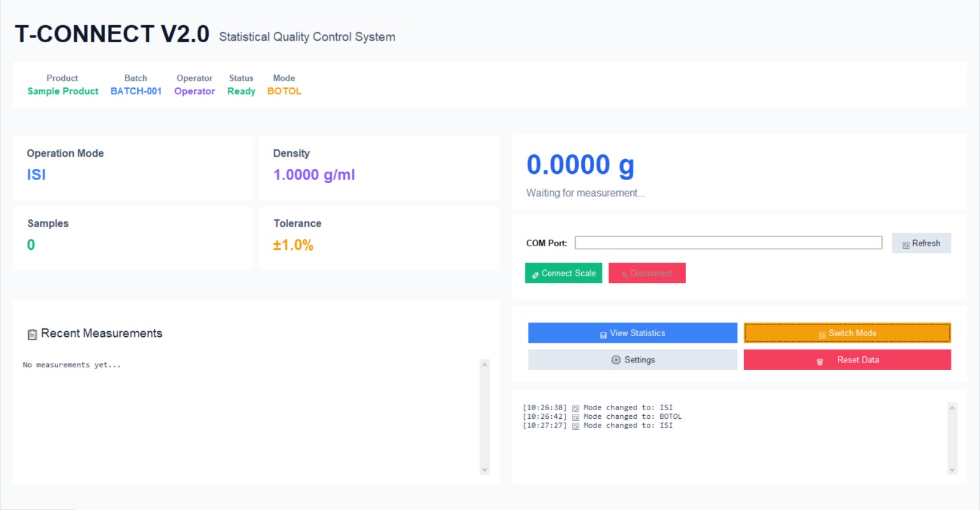The height and width of the screenshot is (510, 980).
Task: Click the down arrow of log scrollbar
Action: pyautogui.click(x=952, y=470)
